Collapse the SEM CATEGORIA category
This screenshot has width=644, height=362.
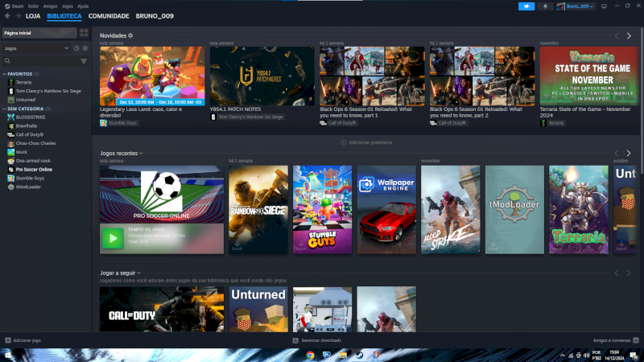[5, 109]
